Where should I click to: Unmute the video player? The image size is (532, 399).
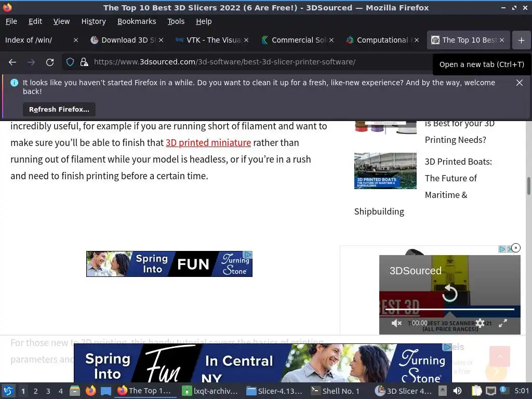396,323
